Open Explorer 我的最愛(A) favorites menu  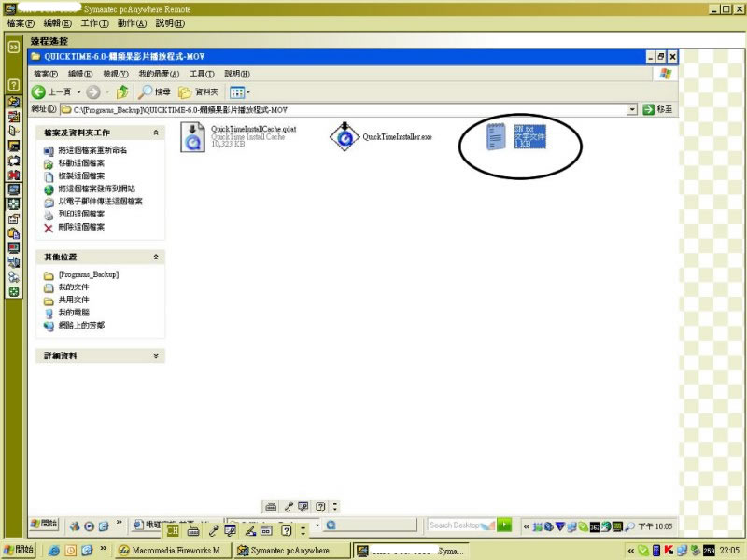click(x=159, y=74)
